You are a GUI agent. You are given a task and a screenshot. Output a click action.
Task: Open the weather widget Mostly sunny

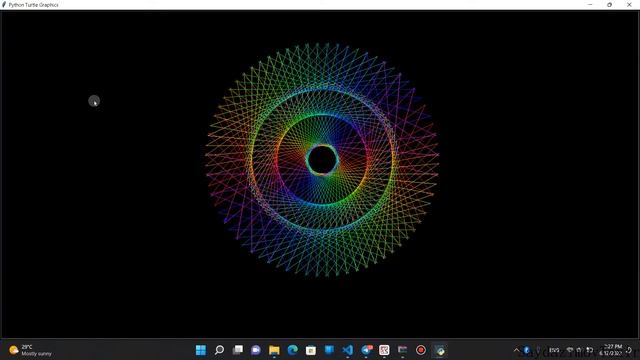(31, 350)
